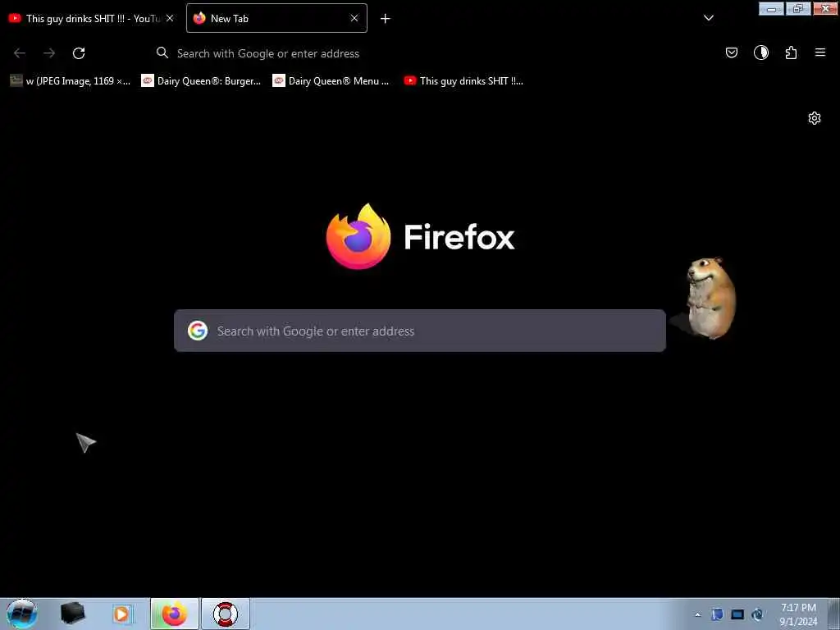Click the globe tray icon beside clock

click(x=757, y=614)
